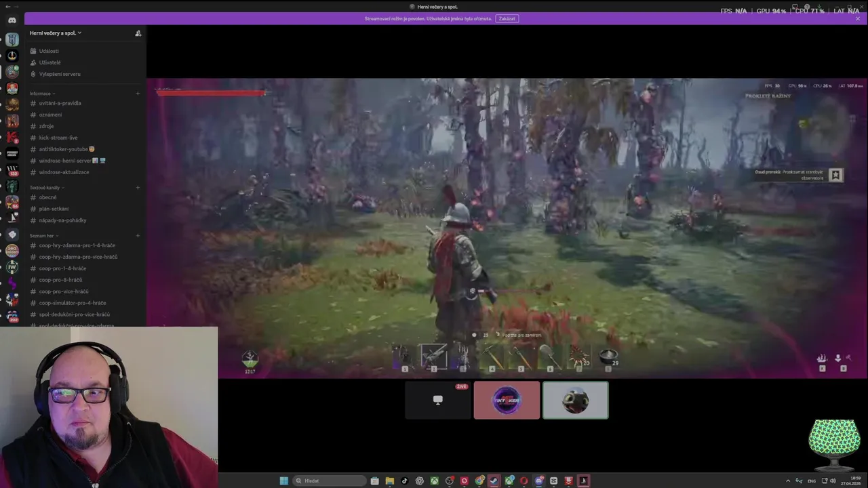
Task: Select server icon with 202 badge
Action: coord(12,316)
